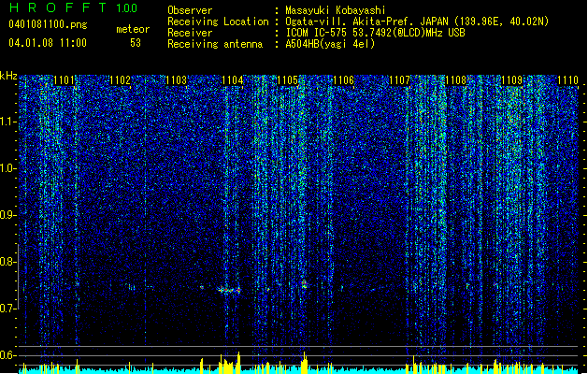
Task: Click the 'meteor' label
Action: [133, 29]
